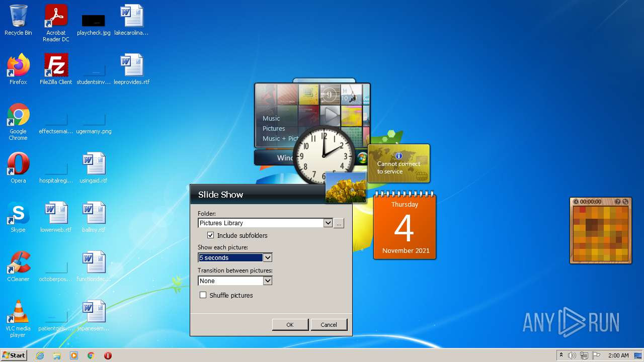Click the taskbar clock showing 2:00 AM
644x362 pixels.
tap(618, 355)
